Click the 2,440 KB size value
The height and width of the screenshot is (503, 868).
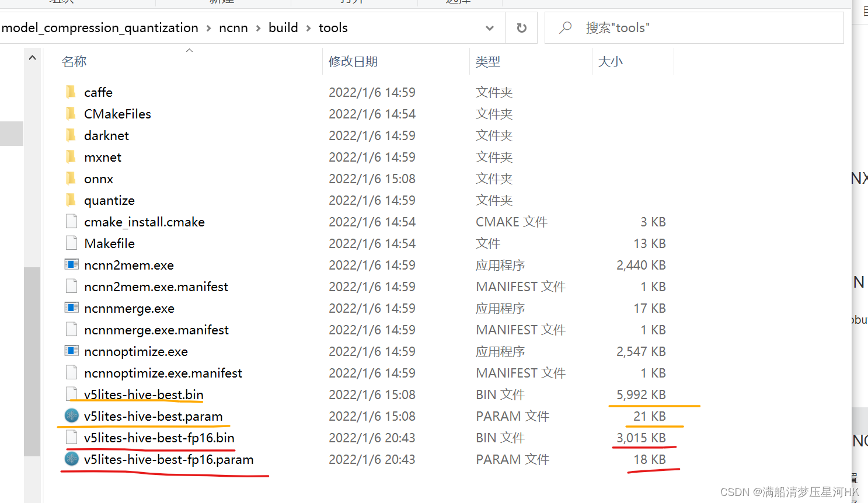(641, 265)
